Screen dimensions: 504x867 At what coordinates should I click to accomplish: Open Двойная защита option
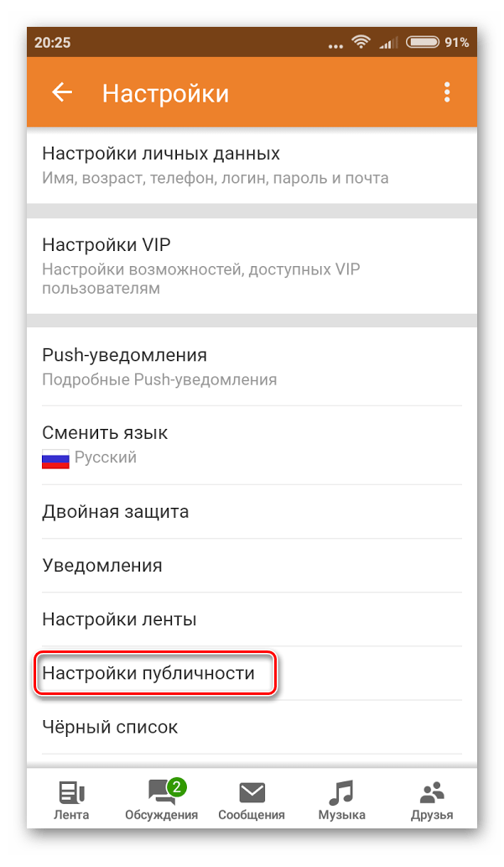252,511
